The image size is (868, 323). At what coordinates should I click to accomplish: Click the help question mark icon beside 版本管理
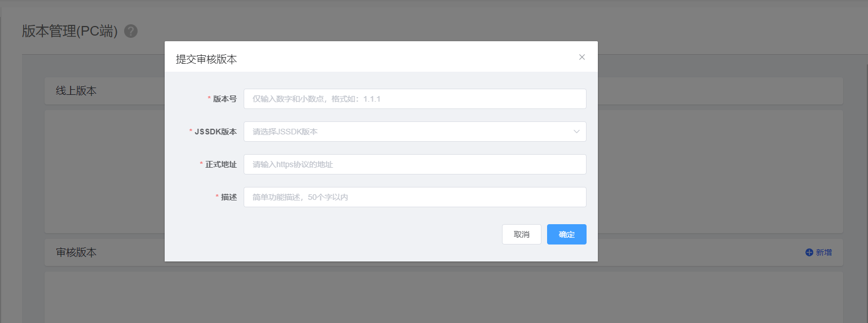[131, 32]
